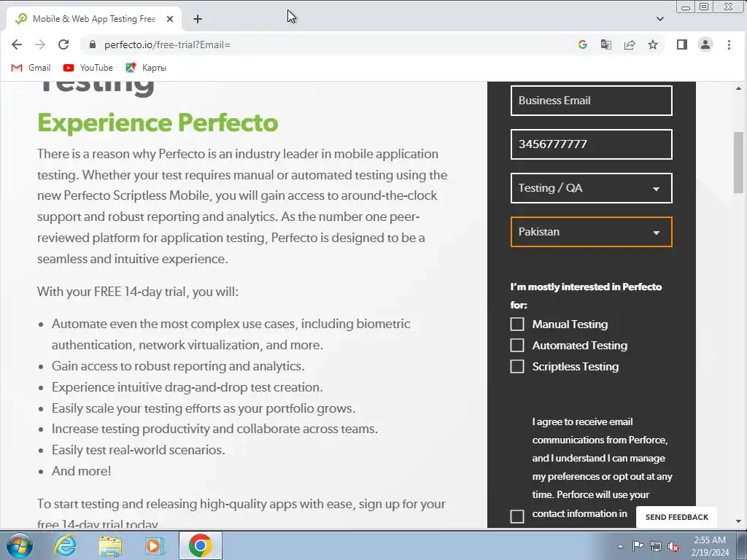Open the Gmail bookmark
Viewport: 747px width, 560px height.
[31, 68]
